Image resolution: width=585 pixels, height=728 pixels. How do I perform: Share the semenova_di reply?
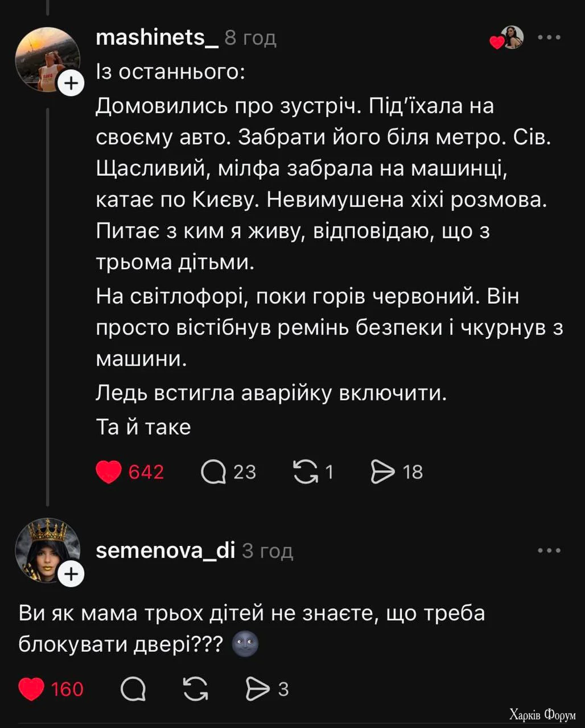point(258,689)
